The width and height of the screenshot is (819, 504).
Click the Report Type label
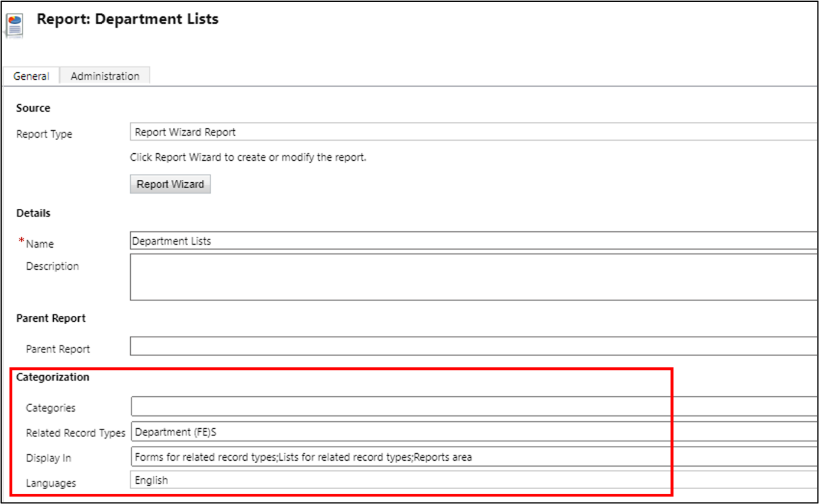tap(44, 134)
